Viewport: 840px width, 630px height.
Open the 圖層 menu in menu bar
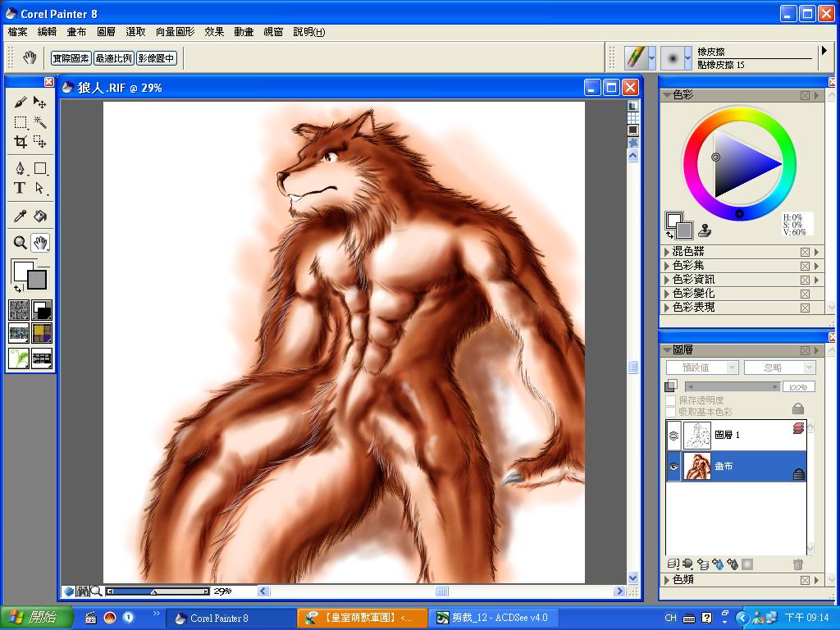click(106, 32)
